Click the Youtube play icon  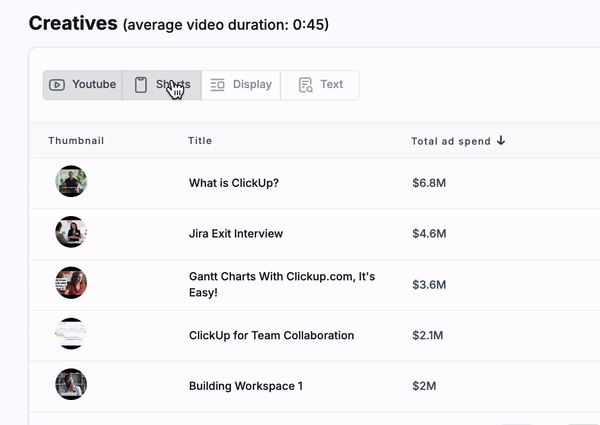57,85
